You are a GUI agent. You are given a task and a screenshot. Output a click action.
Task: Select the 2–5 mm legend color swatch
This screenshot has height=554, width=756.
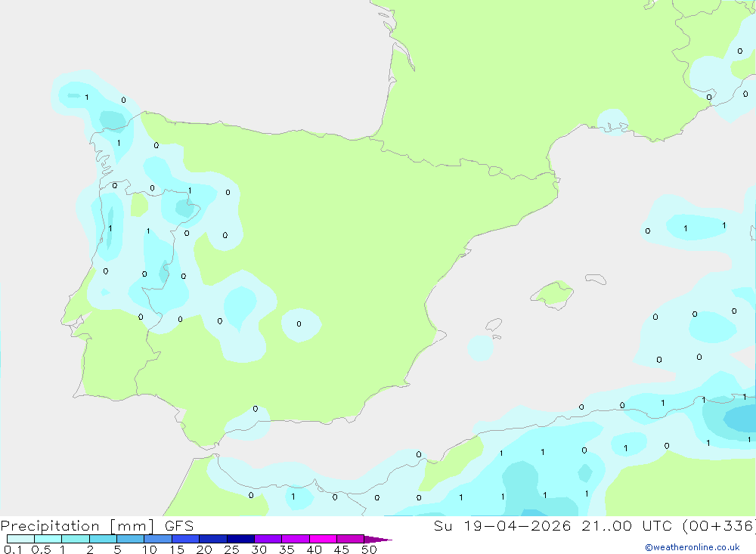coord(103,539)
